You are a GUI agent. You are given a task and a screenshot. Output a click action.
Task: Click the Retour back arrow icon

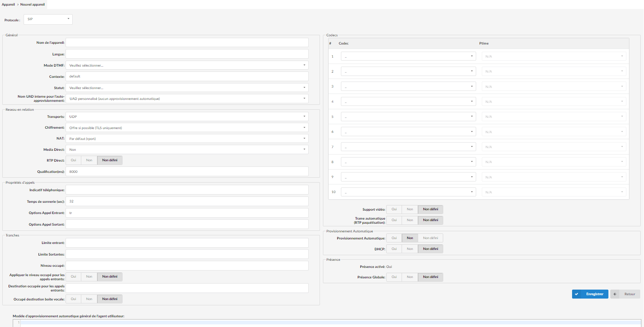tap(615, 294)
